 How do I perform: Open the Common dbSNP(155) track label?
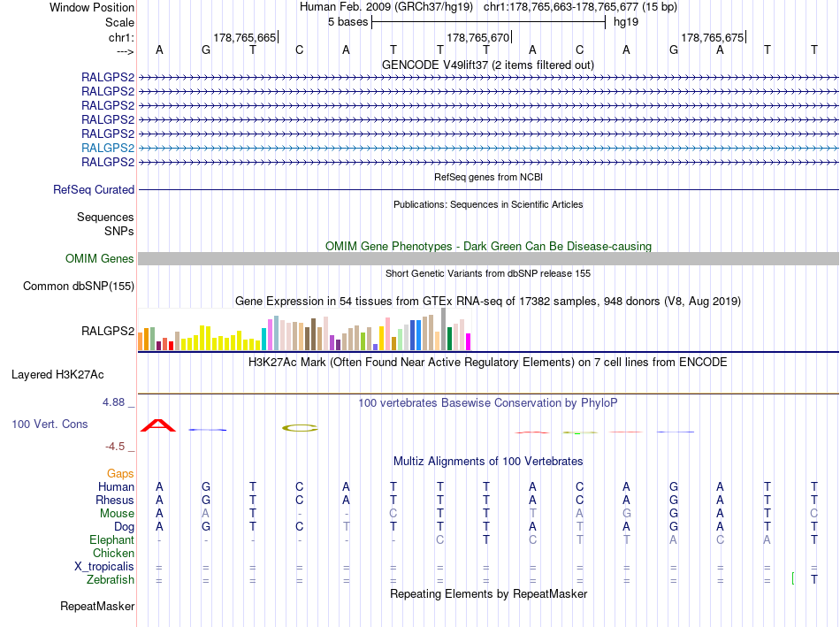pos(79,287)
